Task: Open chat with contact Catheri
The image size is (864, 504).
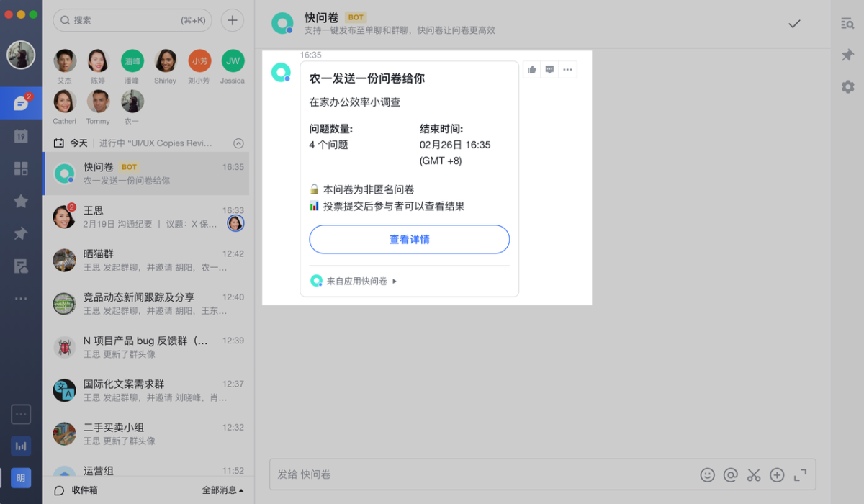Action: tap(65, 107)
